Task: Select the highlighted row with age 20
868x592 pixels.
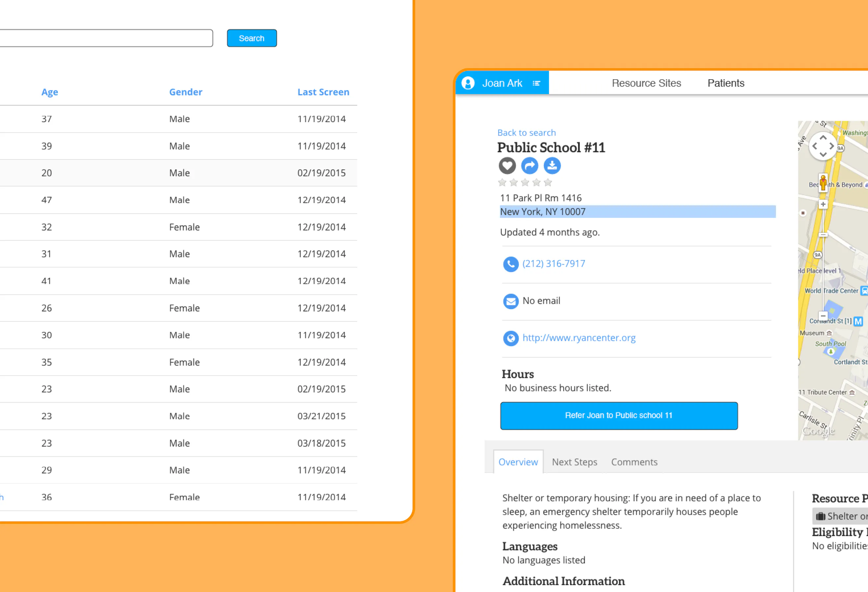Action: pos(179,173)
